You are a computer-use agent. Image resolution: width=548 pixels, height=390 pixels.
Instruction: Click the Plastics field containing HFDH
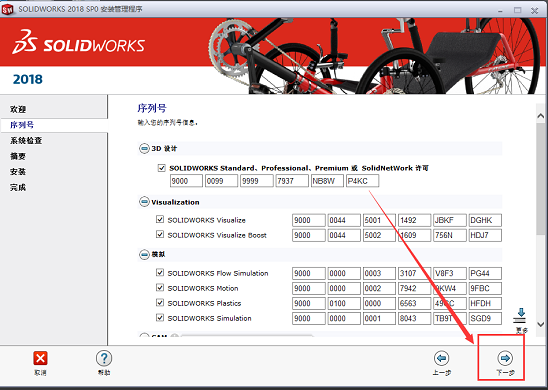[485, 303]
